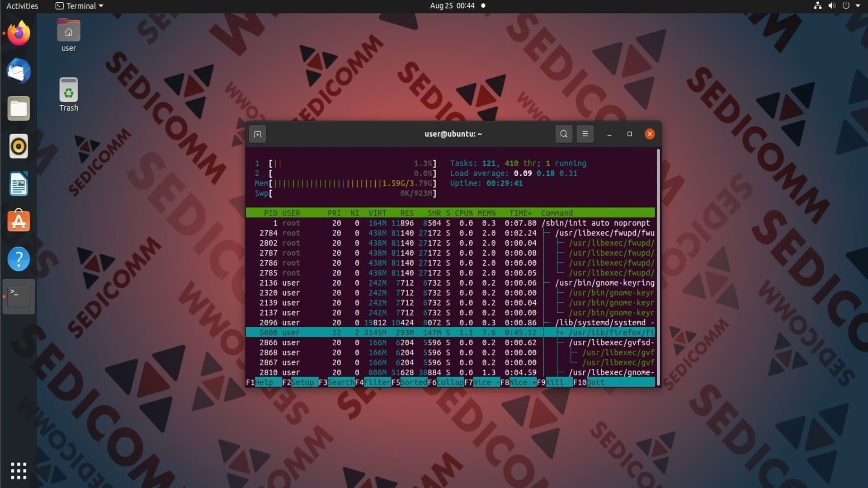Screen dimensions: 868x488
Task: Expand the system menu arrow
Action: [858, 6]
